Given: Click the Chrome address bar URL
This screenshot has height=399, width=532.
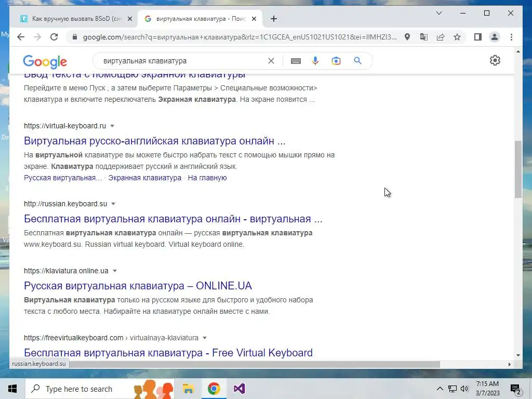Looking at the screenshot, I should [240, 37].
